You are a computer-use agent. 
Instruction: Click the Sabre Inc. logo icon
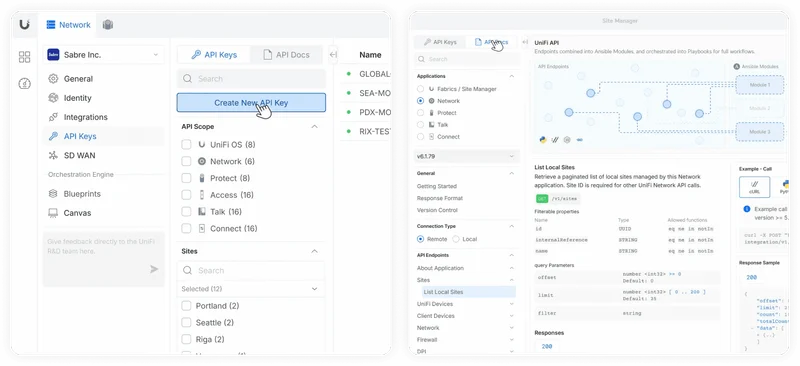(x=53, y=55)
